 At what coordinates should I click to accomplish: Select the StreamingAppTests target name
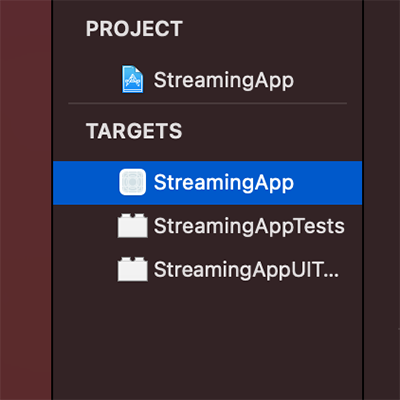tap(249, 226)
